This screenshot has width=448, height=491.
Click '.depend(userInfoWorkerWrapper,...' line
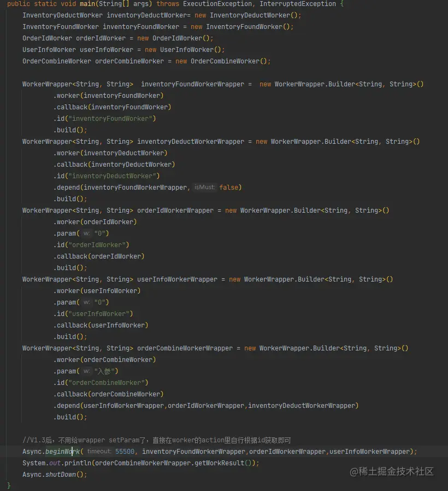click(x=206, y=406)
